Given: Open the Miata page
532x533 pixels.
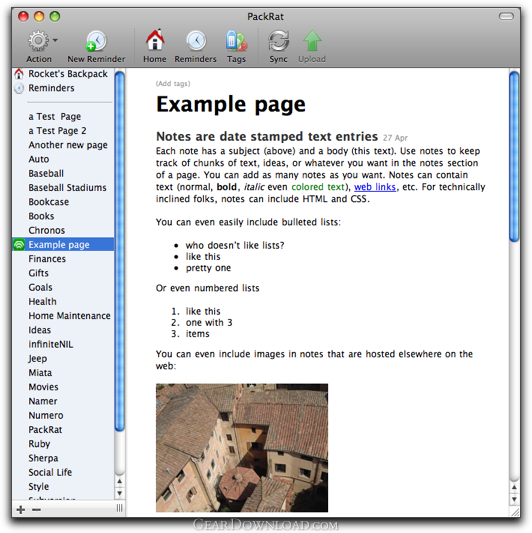Looking at the screenshot, I should click(40, 373).
